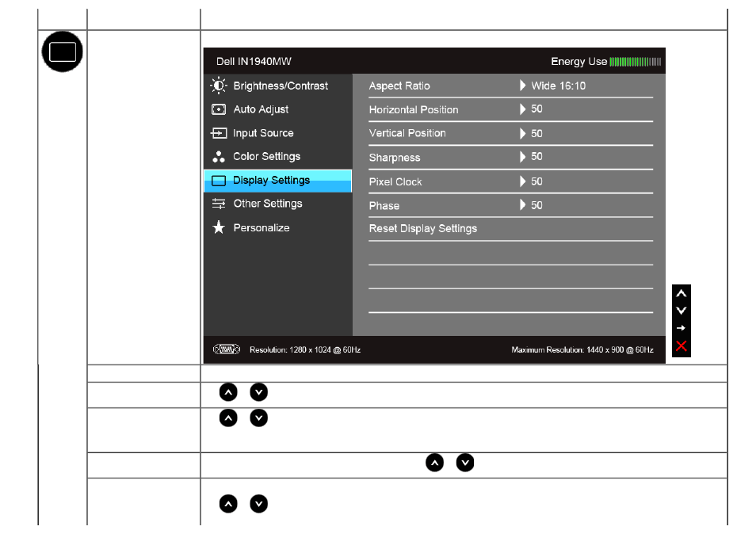This screenshot has width=756, height=534.
Task: Click Reset Display Settings
Action: (x=423, y=228)
